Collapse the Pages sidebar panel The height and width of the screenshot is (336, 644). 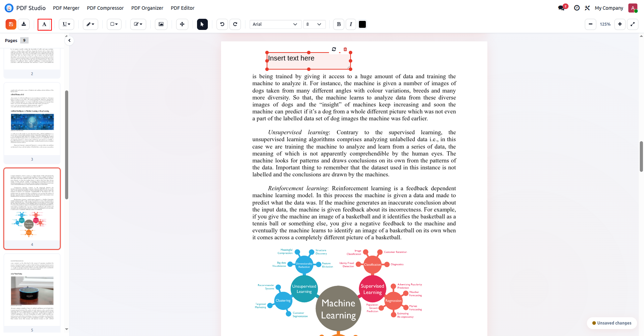tap(69, 40)
